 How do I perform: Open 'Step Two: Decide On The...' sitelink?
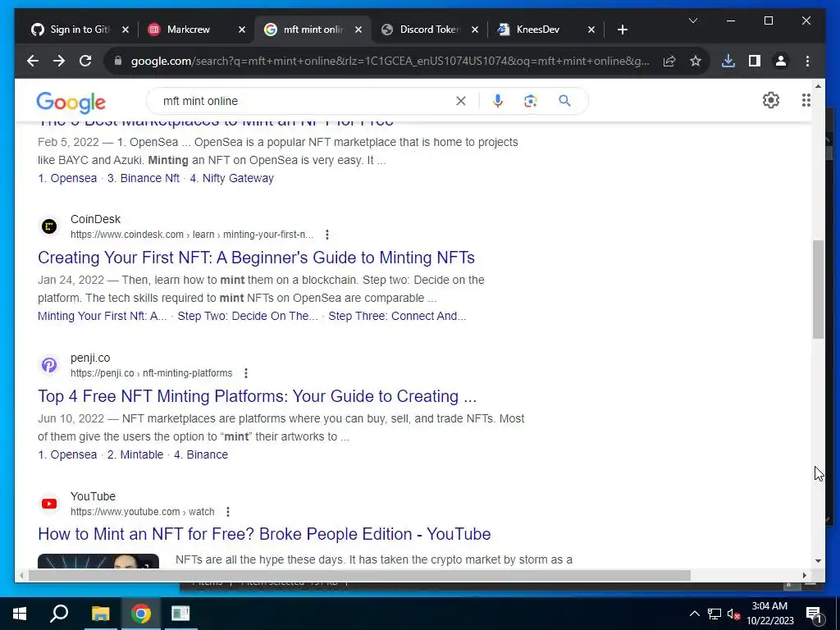(x=248, y=316)
